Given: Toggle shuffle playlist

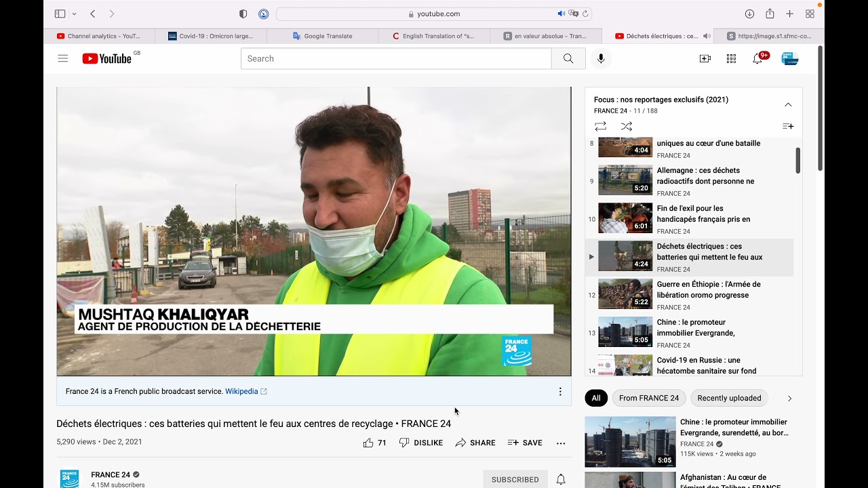Looking at the screenshot, I should coord(627,126).
